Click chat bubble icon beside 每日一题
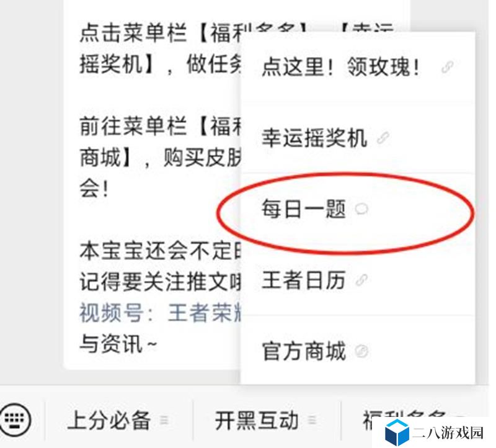496x448 pixels. (361, 209)
